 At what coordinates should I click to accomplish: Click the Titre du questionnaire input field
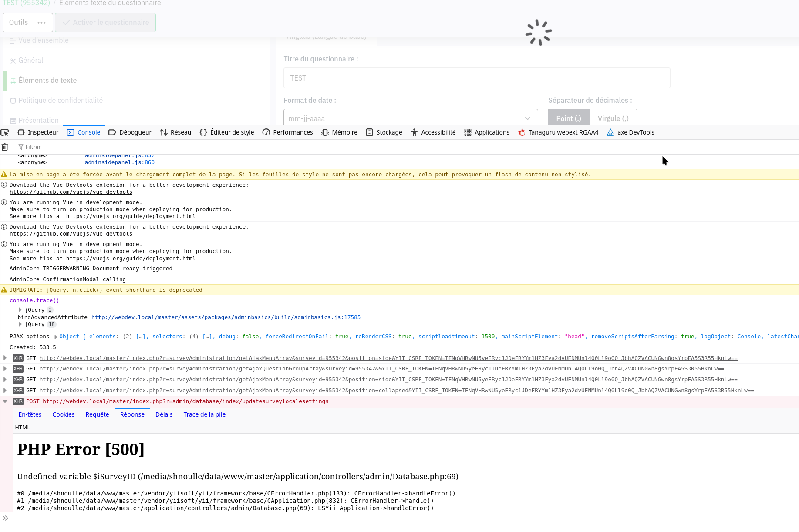pos(477,78)
